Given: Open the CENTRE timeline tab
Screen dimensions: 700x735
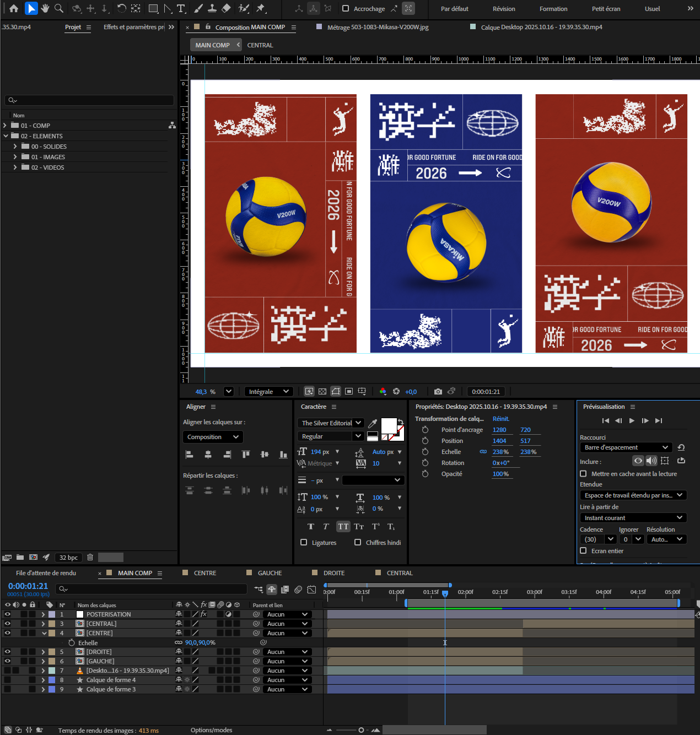Looking at the screenshot, I should click(204, 573).
